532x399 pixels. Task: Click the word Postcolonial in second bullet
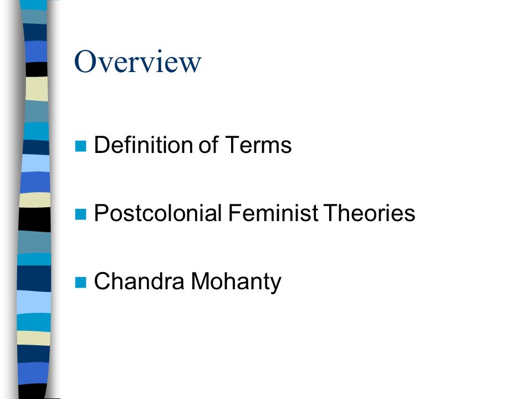(x=158, y=213)
